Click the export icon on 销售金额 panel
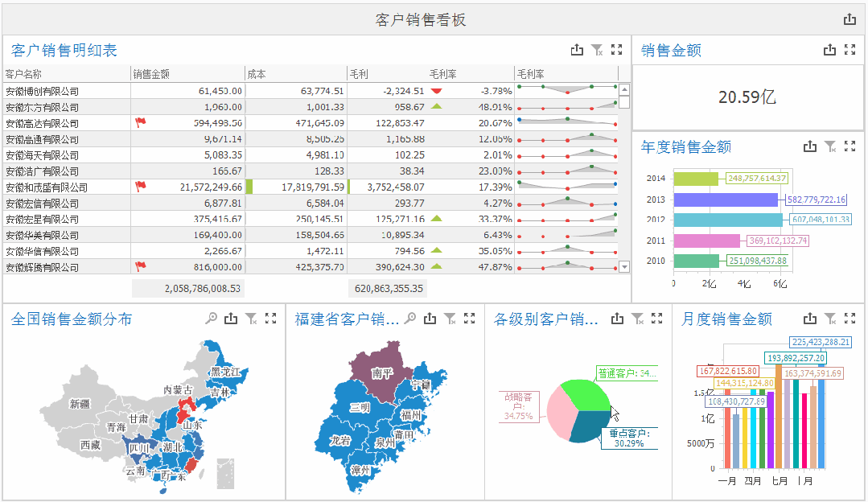868x502 pixels. click(829, 49)
